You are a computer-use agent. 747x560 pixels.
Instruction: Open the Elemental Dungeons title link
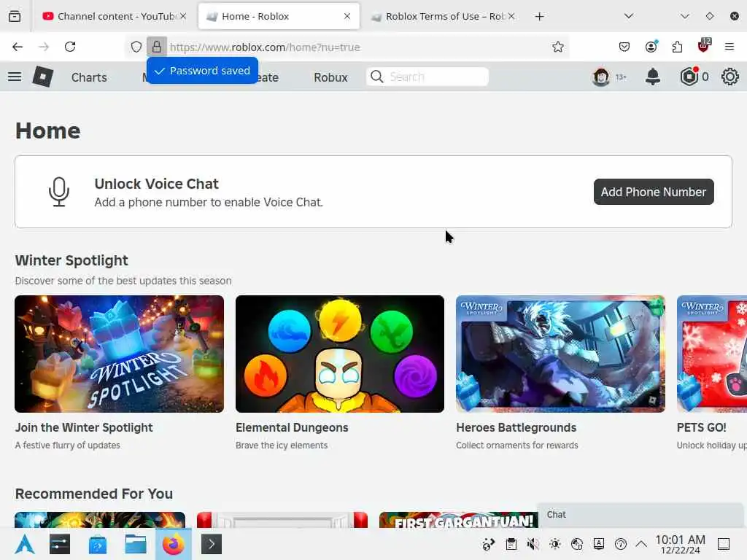tap(292, 427)
